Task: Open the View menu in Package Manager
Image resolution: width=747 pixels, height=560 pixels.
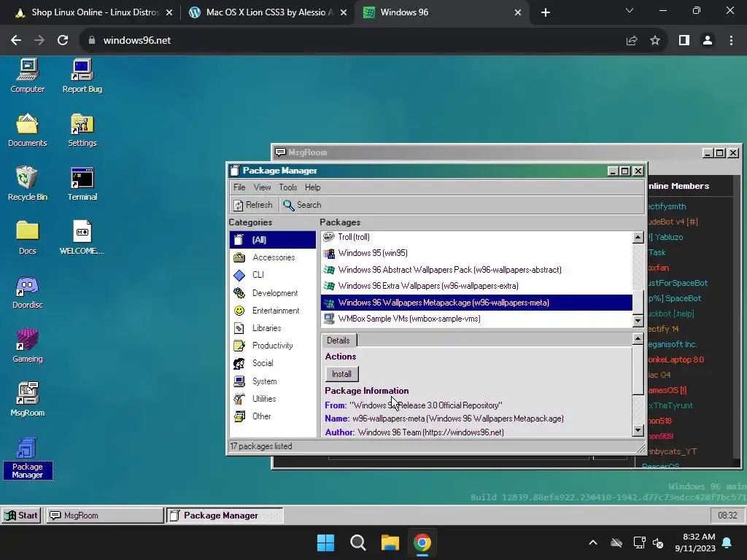Action: (x=262, y=187)
